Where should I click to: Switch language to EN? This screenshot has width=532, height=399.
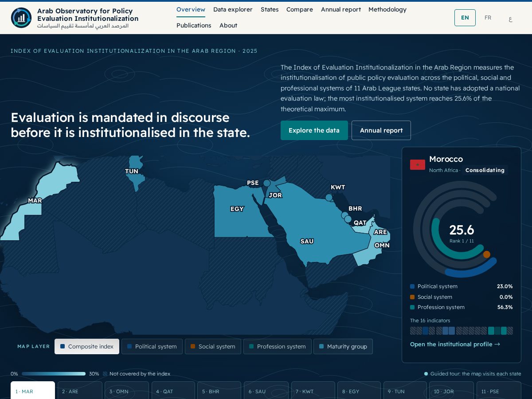tap(465, 18)
